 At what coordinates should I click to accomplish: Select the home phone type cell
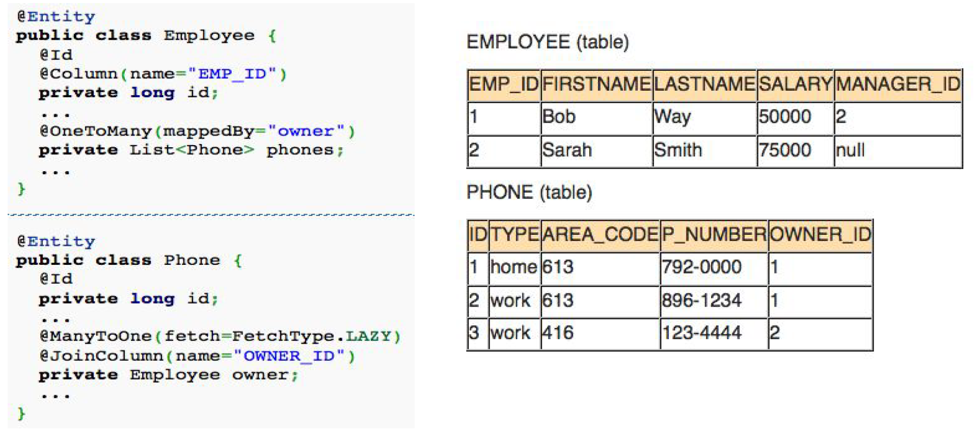click(513, 267)
